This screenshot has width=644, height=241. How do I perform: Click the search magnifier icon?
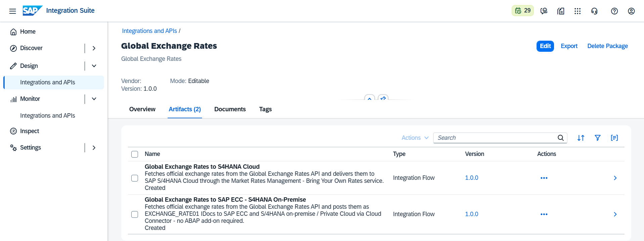(x=561, y=138)
